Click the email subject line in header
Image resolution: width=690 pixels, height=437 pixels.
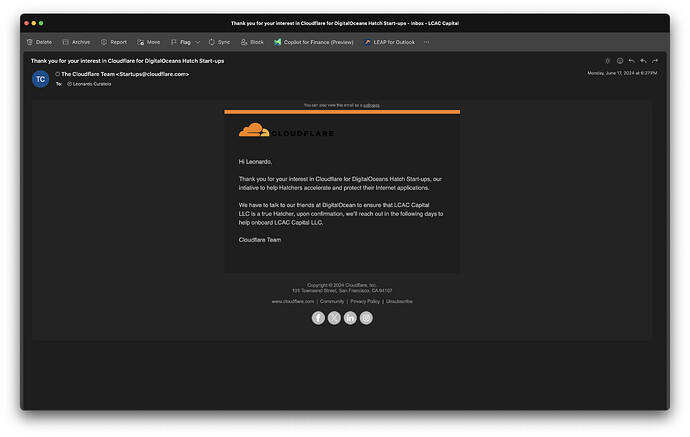(x=127, y=61)
